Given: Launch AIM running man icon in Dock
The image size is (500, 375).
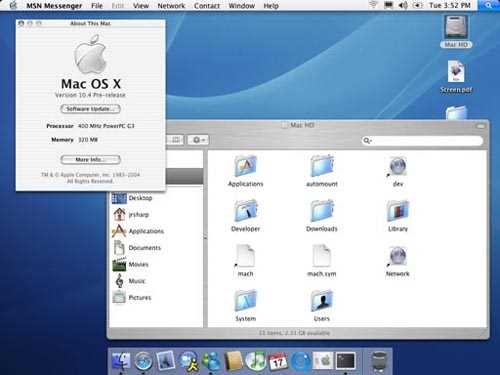Looking at the screenshot, I should pos(189,361).
